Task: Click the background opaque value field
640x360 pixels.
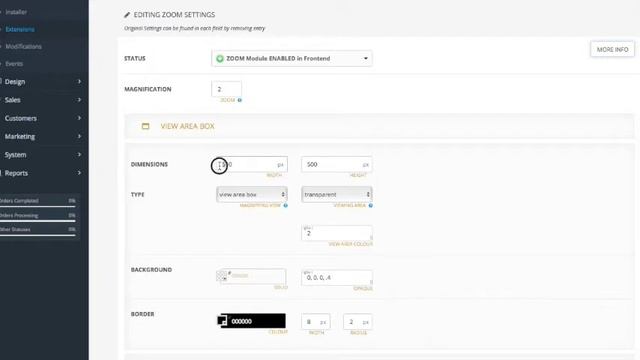Action: pyautogui.click(x=337, y=278)
